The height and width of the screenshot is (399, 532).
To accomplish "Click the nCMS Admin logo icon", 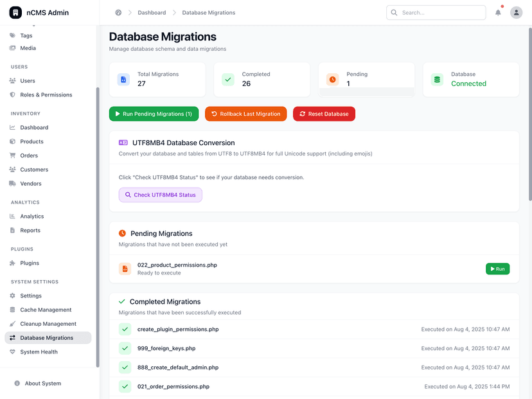I will [15, 13].
